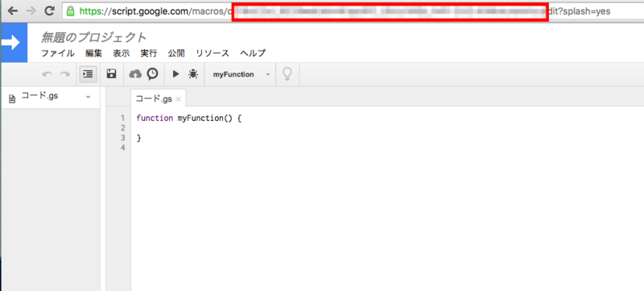644x291 pixels.
Task: Open triggers via the clock icon
Action: pos(152,74)
